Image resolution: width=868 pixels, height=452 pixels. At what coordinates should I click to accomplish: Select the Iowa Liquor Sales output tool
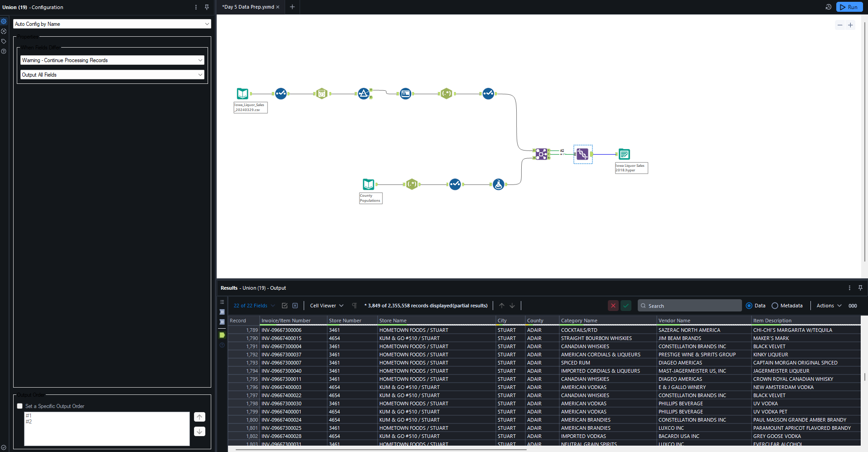(x=624, y=154)
